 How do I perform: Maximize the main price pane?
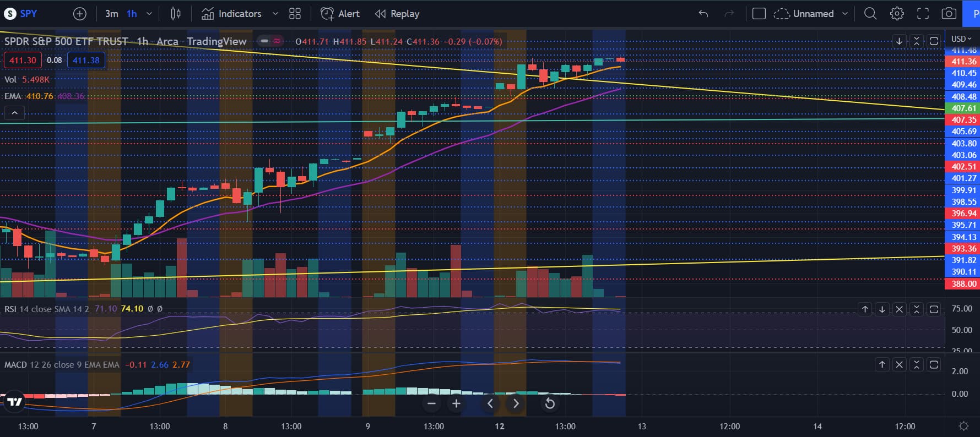[x=934, y=41]
